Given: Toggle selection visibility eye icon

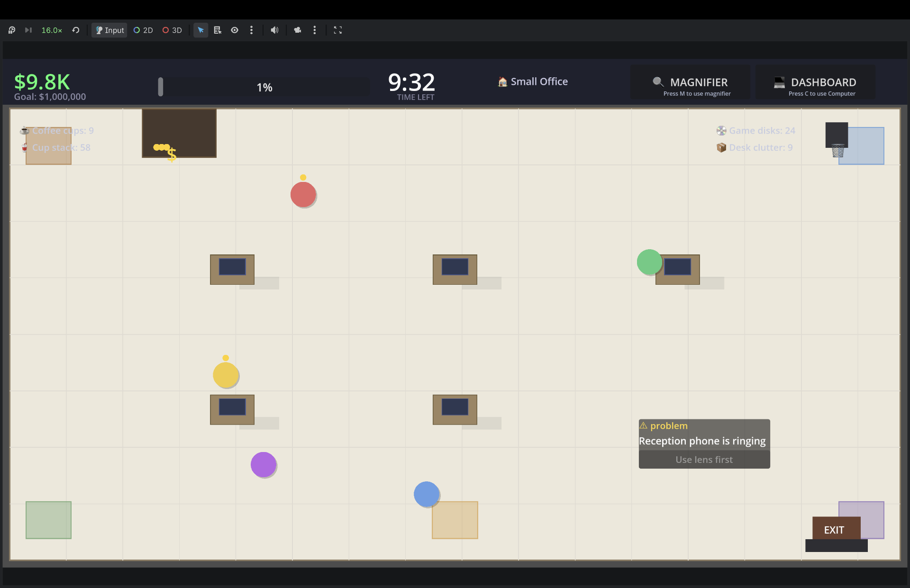Looking at the screenshot, I should pyautogui.click(x=235, y=30).
